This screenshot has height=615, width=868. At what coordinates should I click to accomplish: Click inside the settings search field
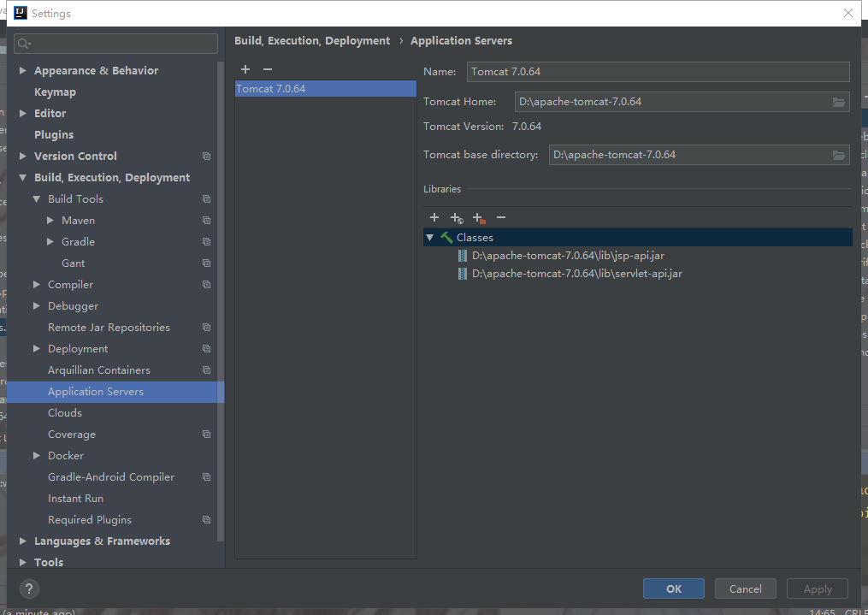pyautogui.click(x=115, y=43)
